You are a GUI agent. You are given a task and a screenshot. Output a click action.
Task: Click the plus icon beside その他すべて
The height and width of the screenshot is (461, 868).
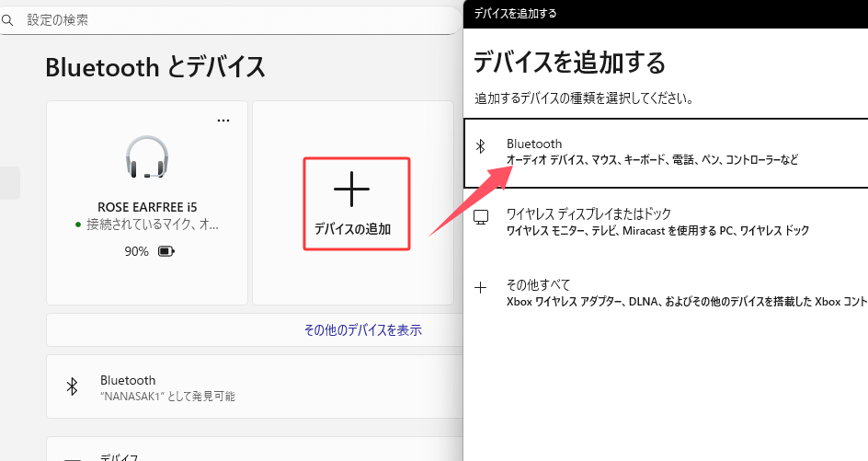click(x=481, y=288)
